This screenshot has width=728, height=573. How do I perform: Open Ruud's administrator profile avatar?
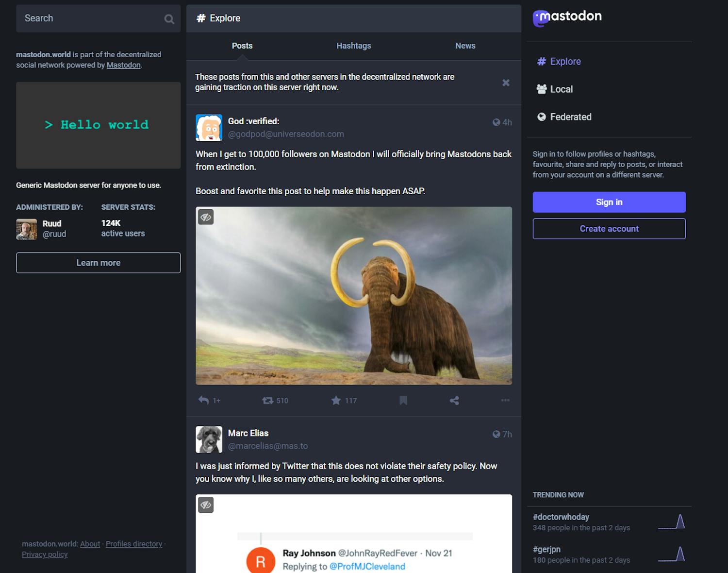tap(26, 228)
